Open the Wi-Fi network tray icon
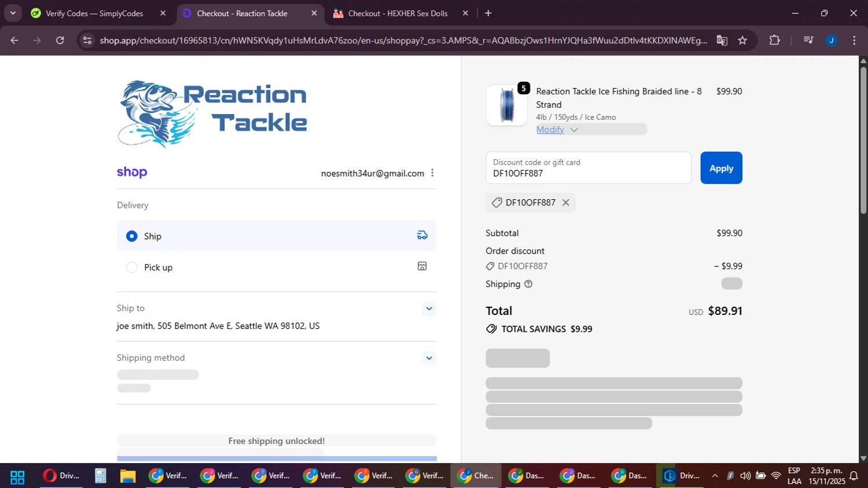The height and width of the screenshot is (488, 868). [776, 476]
